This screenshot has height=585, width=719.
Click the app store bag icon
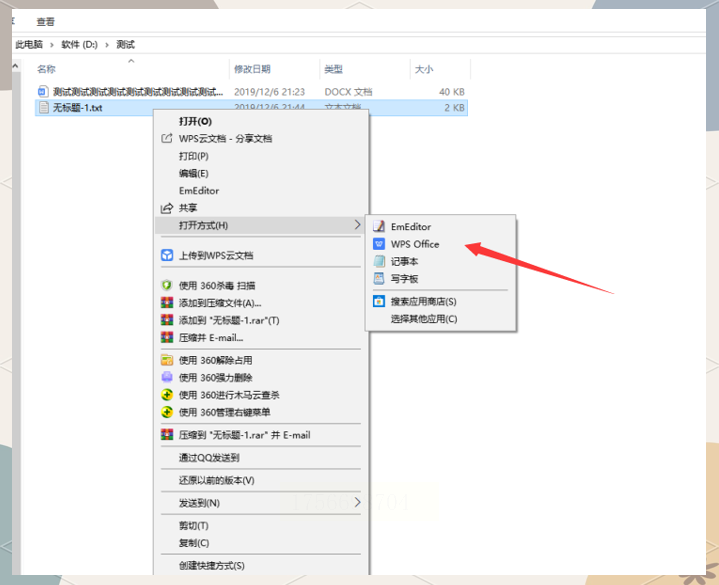[379, 301]
